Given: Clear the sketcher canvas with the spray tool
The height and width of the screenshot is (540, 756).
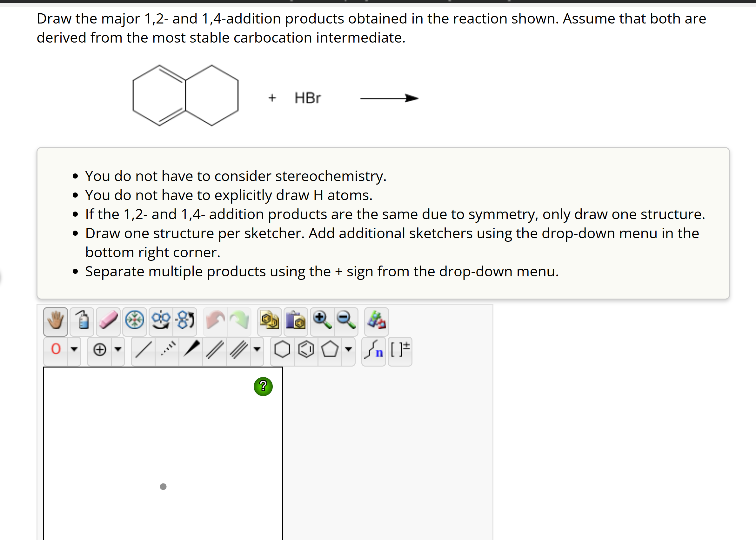Looking at the screenshot, I should click(x=81, y=321).
